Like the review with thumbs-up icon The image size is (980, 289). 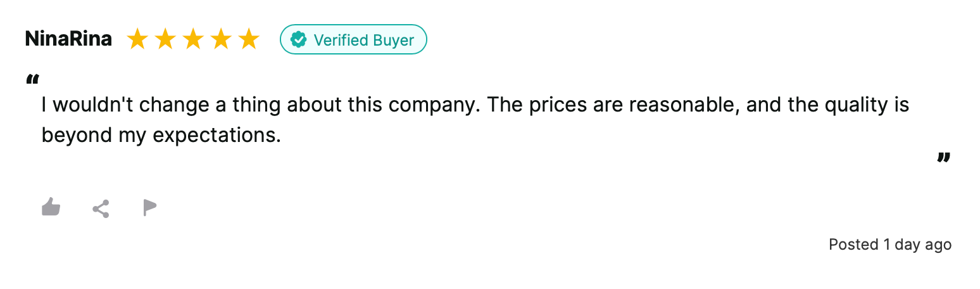pyautogui.click(x=51, y=207)
